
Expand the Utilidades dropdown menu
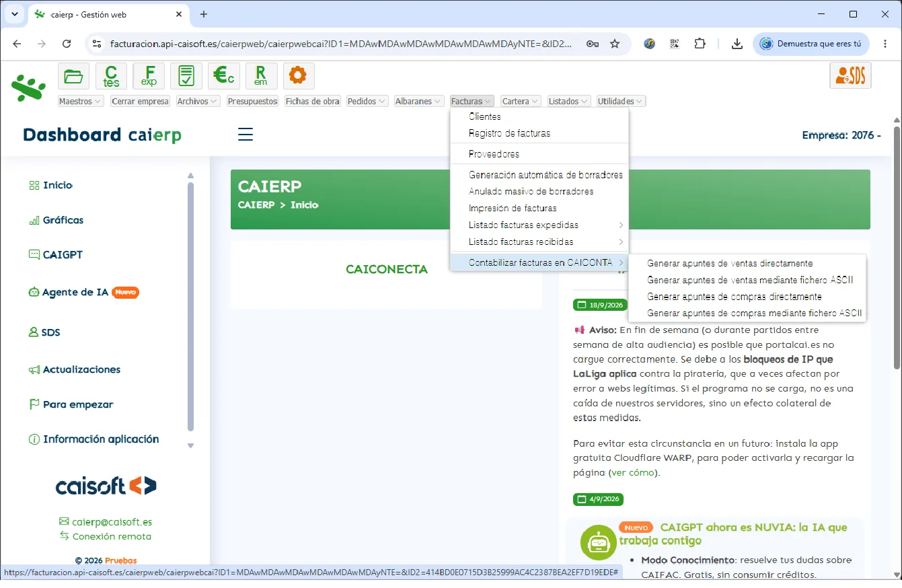coord(621,102)
